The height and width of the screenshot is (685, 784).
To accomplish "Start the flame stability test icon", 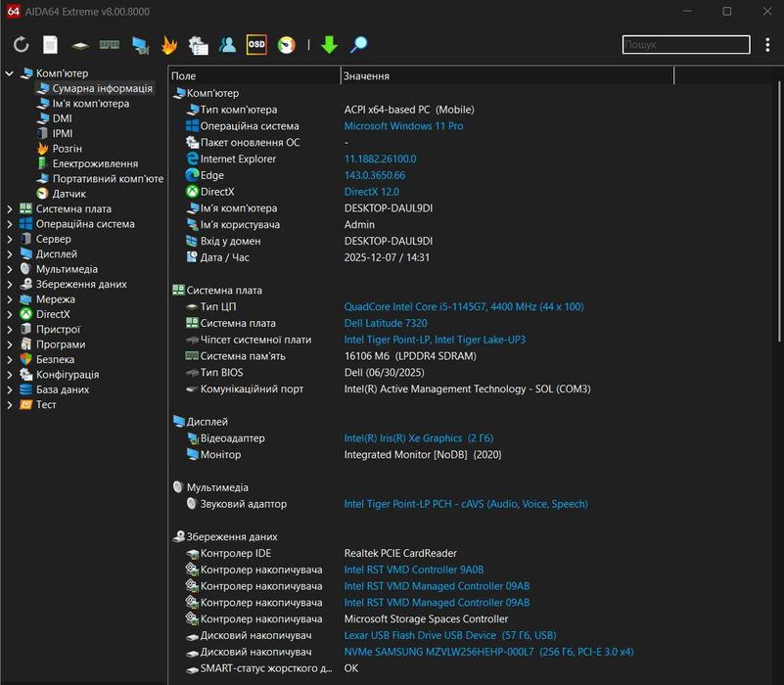I will coord(169,45).
